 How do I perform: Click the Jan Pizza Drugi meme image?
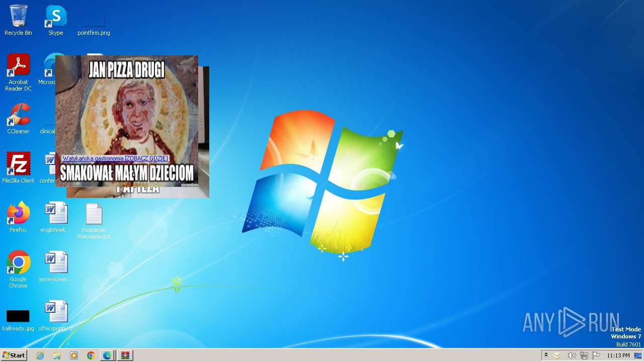pyautogui.click(x=127, y=121)
